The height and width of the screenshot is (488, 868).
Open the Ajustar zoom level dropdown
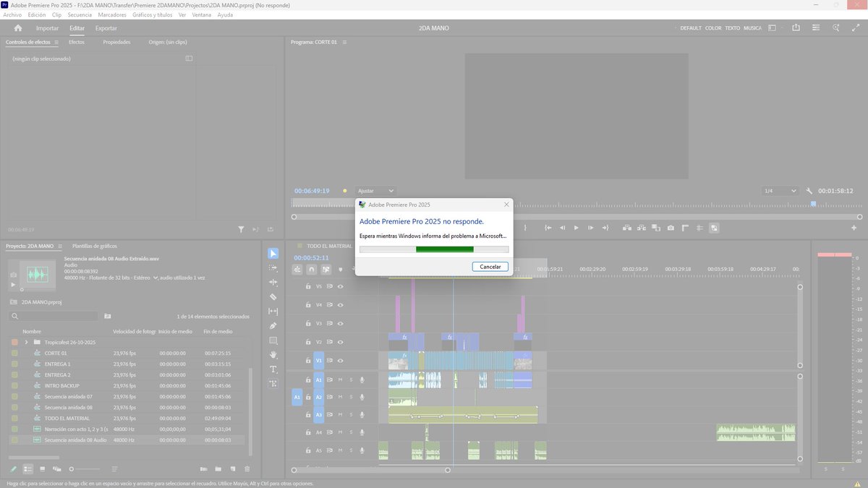click(x=376, y=191)
